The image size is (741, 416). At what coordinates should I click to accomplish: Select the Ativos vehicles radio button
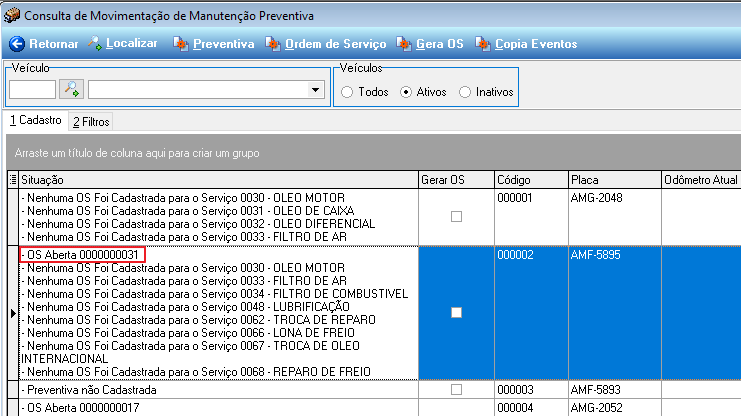[x=406, y=92]
